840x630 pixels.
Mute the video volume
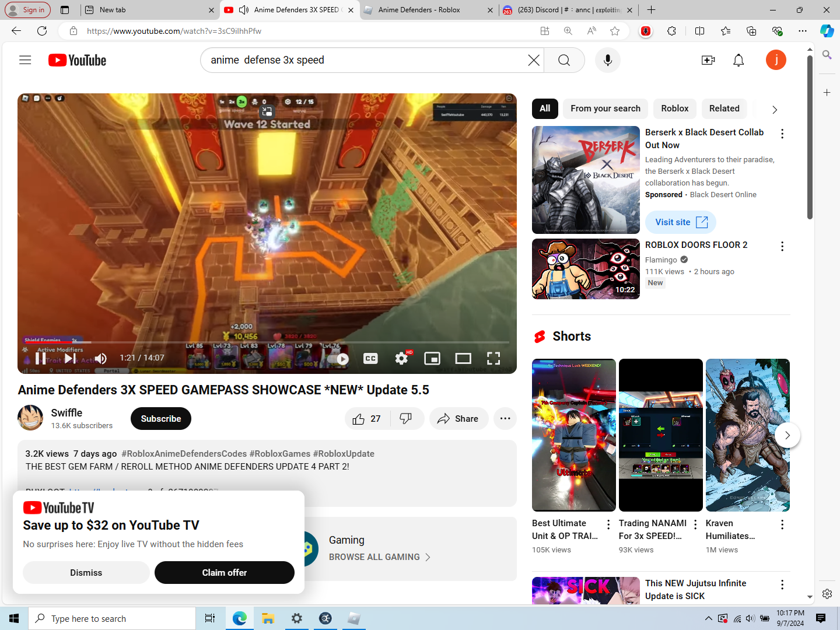(x=100, y=358)
